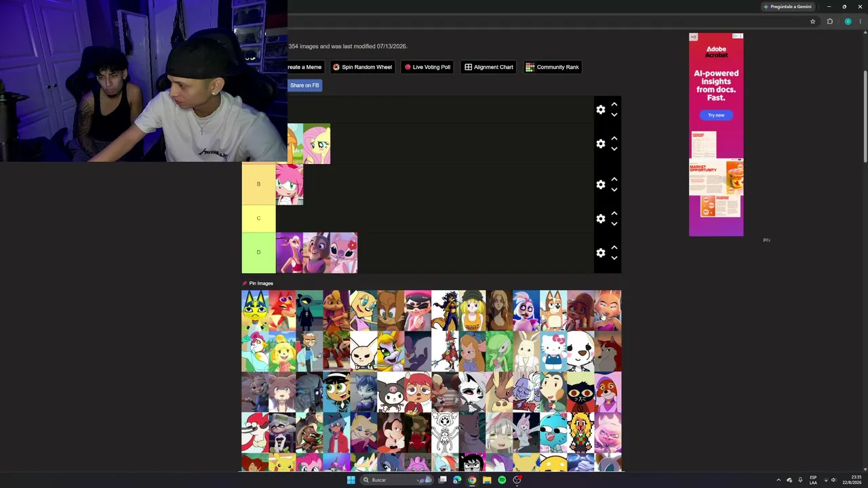Viewport: 868px width, 488px height.
Task: Open the Alignment Chart view
Action: 488,67
